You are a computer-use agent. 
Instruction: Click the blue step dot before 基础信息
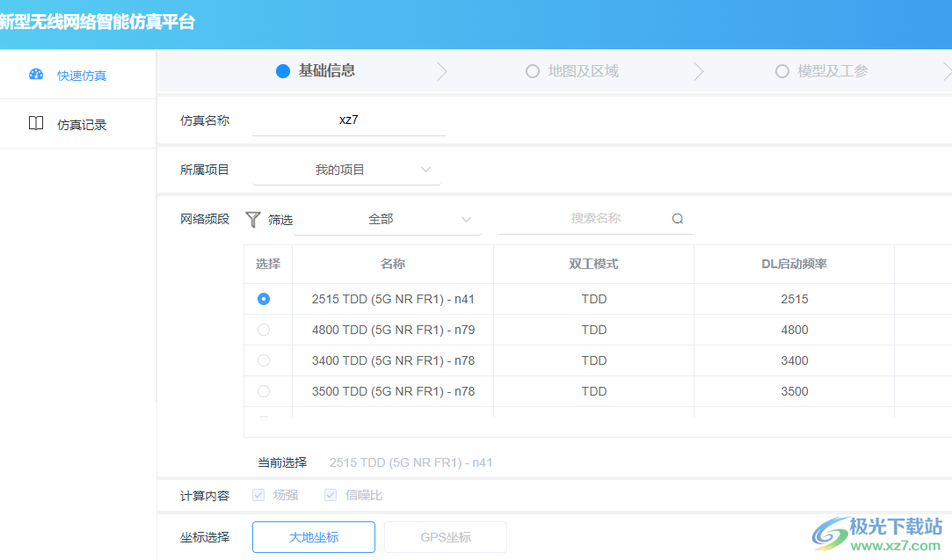(282, 70)
